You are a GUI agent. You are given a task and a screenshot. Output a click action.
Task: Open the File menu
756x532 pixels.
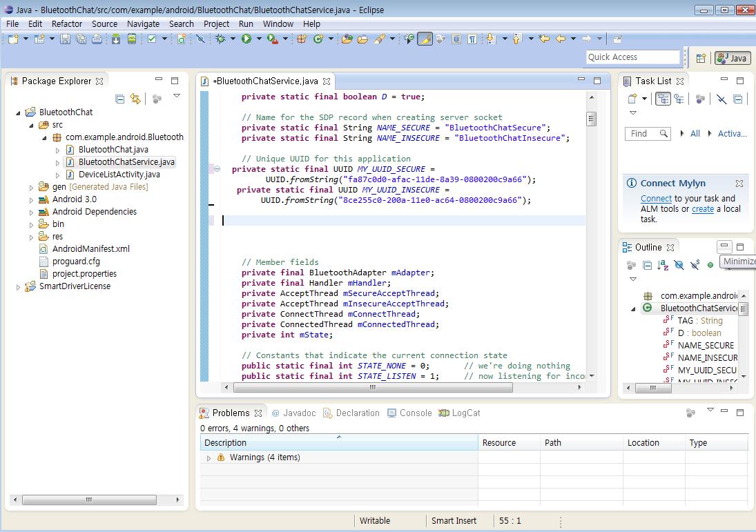[12, 23]
